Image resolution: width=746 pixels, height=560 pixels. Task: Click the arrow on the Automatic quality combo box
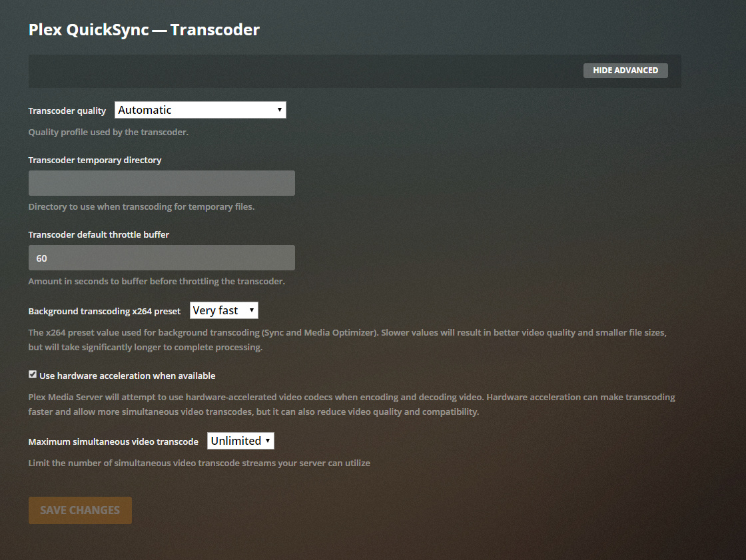(x=279, y=110)
